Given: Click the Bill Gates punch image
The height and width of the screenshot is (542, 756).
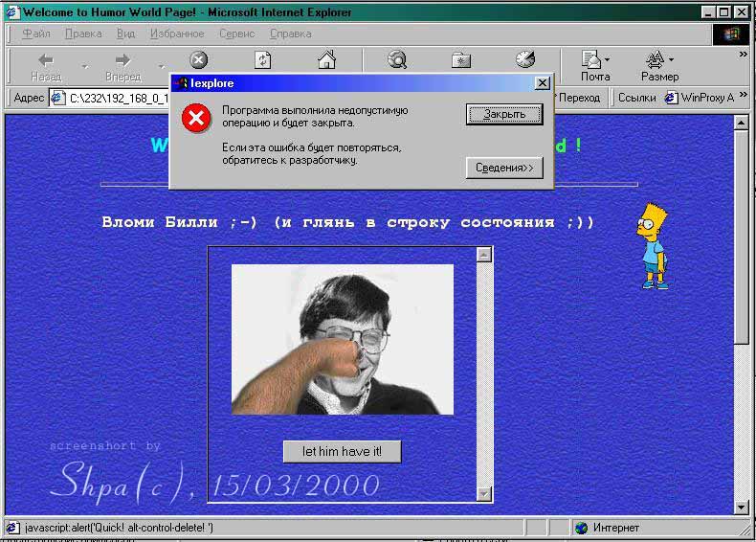Looking at the screenshot, I should tap(343, 339).
